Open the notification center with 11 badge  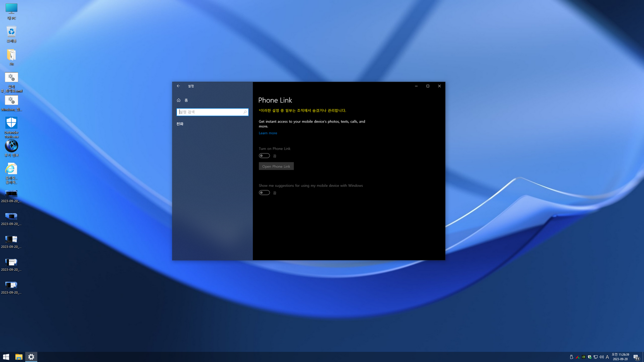[x=636, y=357]
